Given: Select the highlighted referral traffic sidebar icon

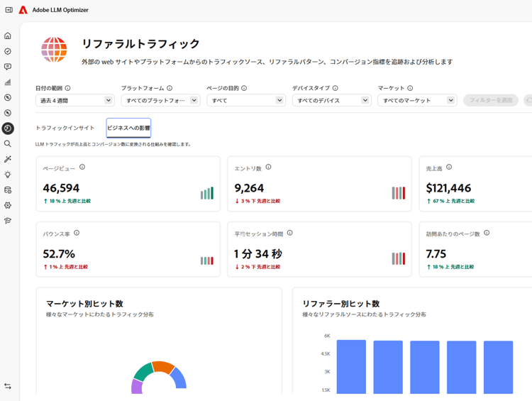Looking at the screenshot, I should click(8, 128).
